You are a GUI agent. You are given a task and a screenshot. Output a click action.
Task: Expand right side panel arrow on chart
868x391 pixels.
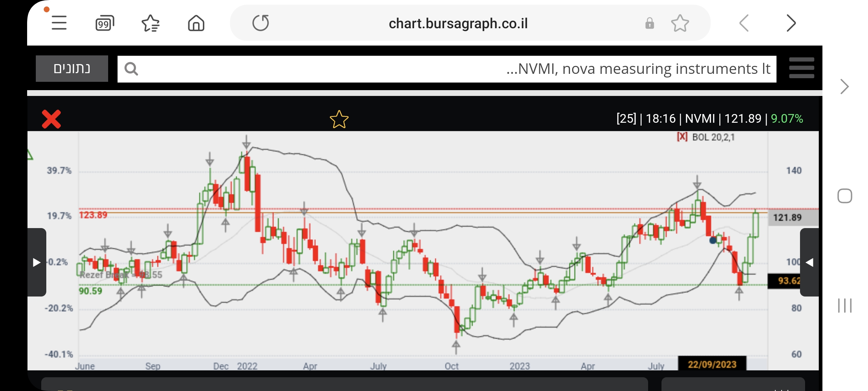click(809, 262)
